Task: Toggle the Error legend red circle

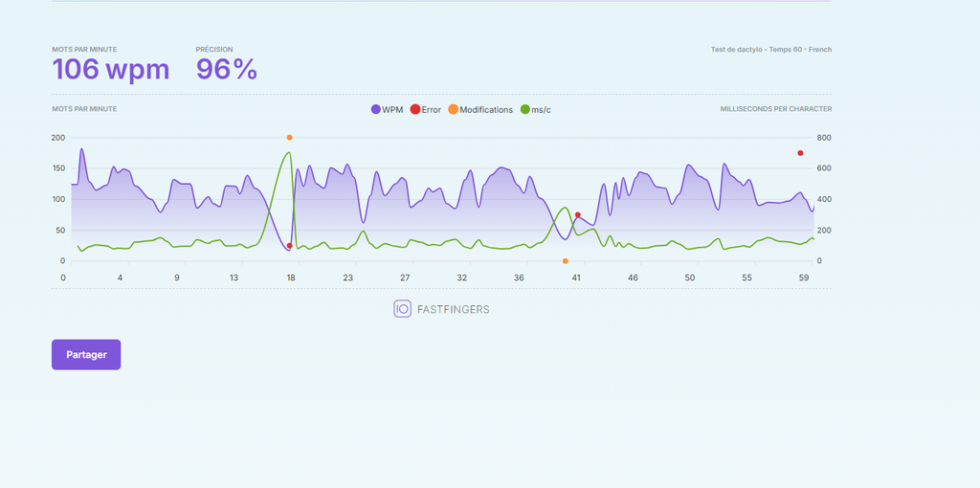Action: [415, 109]
